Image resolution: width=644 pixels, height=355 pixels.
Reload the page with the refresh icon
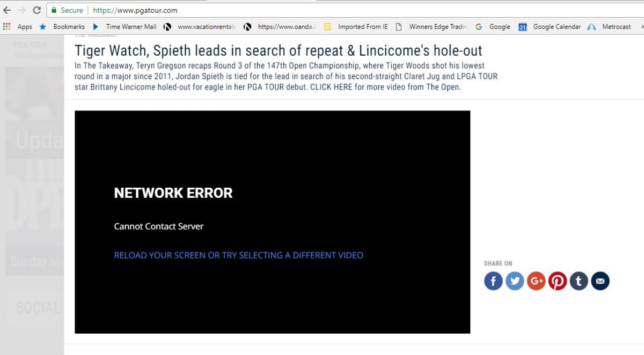point(37,10)
